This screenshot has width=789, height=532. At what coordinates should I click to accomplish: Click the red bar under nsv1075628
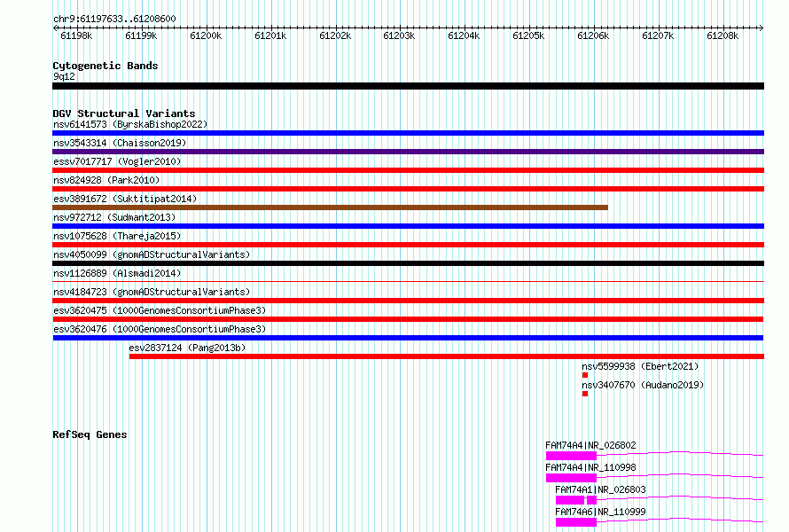pyautogui.click(x=408, y=245)
